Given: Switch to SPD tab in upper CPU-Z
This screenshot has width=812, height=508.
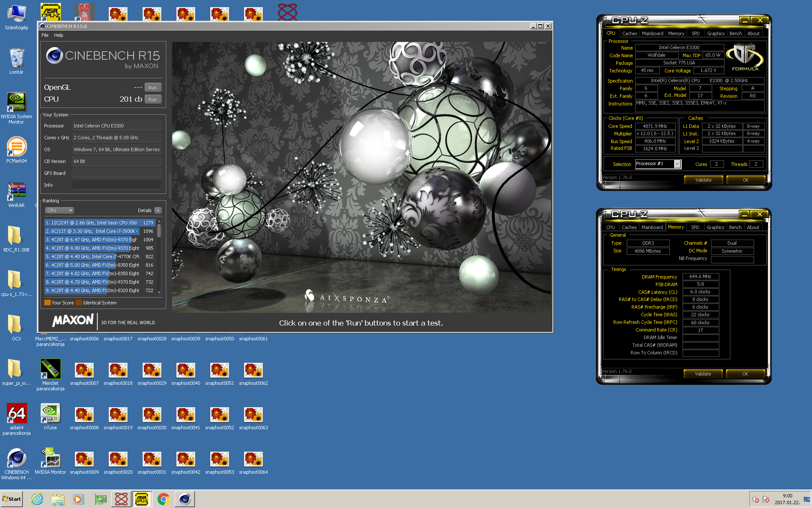Looking at the screenshot, I should [696, 33].
